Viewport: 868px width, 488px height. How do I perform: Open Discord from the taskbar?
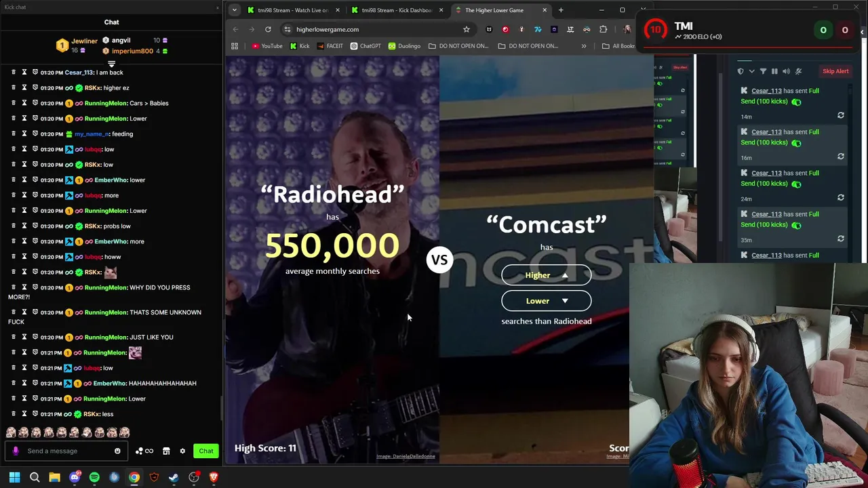coord(75,477)
